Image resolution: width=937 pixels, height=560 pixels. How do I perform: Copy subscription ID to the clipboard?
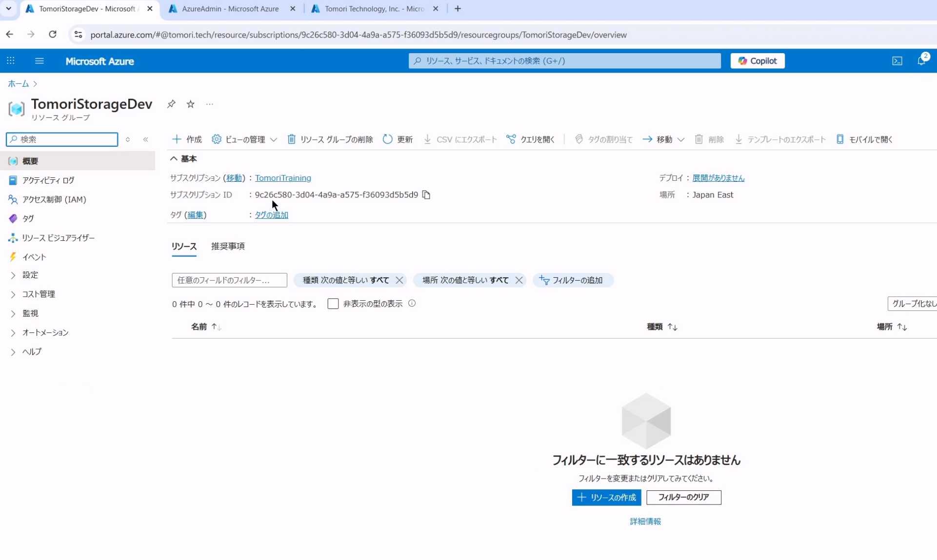coord(426,195)
